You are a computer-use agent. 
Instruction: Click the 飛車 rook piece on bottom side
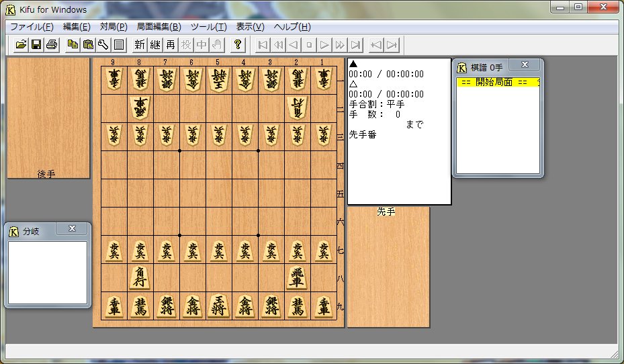coord(297,277)
